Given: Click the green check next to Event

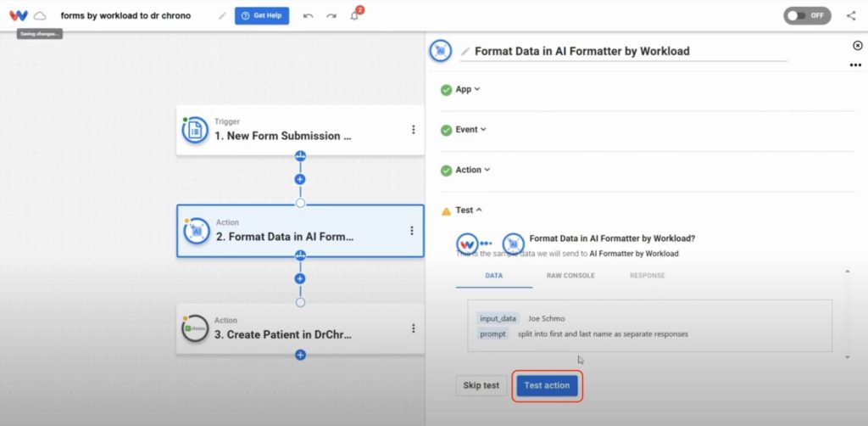Looking at the screenshot, I should pyautogui.click(x=446, y=130).
